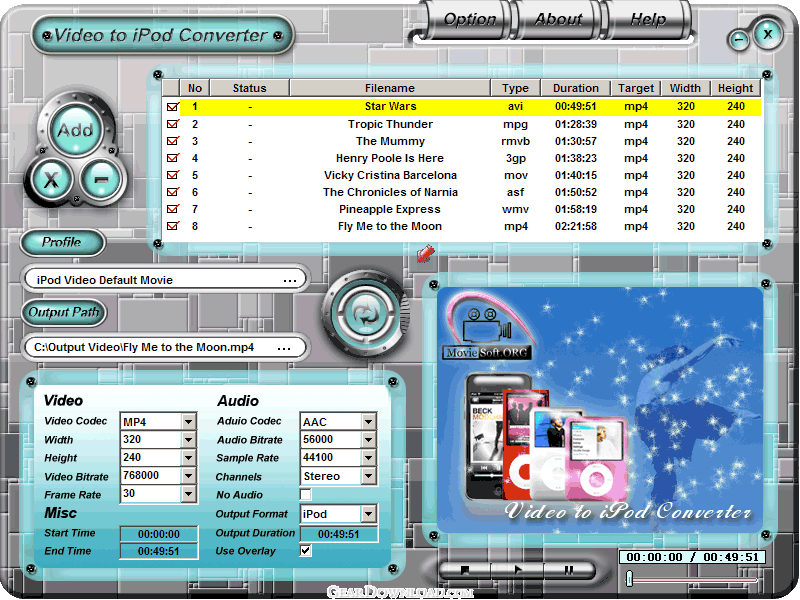Click the Status column header
This screenshot has width=800, height=600.
[x=249, y=88]
